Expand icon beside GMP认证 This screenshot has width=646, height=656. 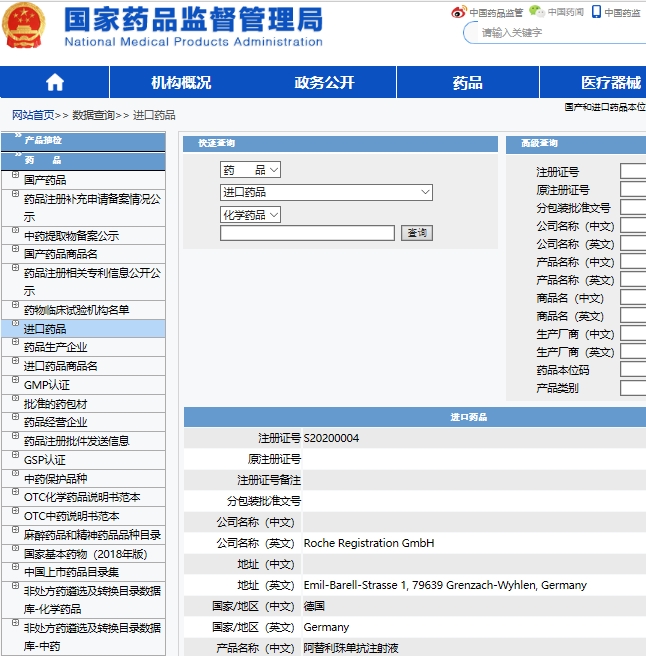15,380
